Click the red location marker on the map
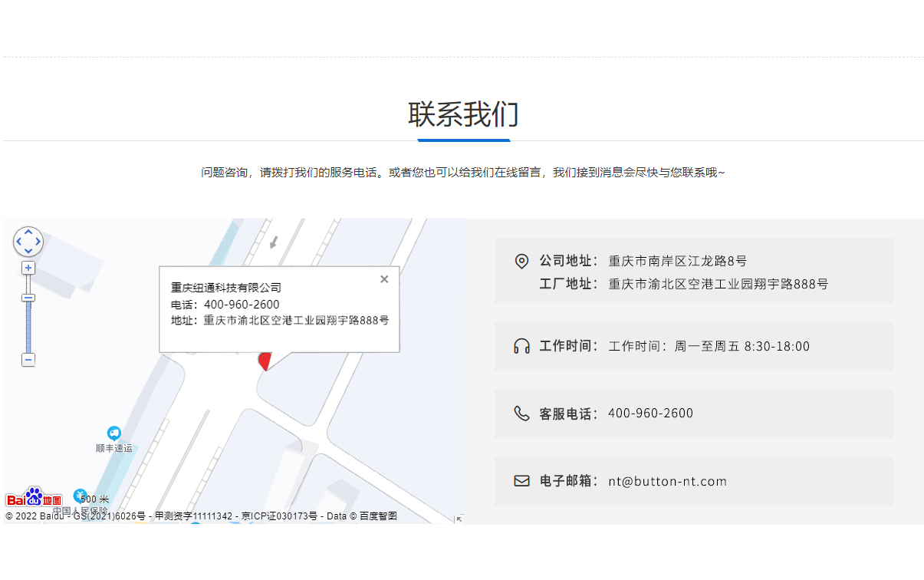Viewport: 924px width, 580px height. pos(265,361)
